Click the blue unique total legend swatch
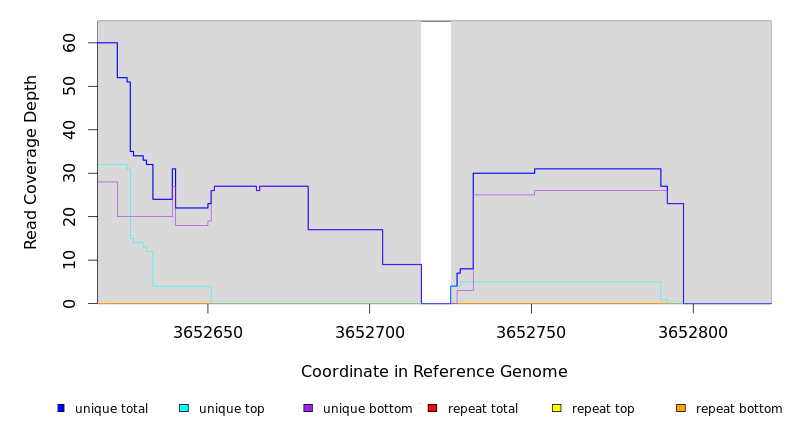 pos(61,408)
